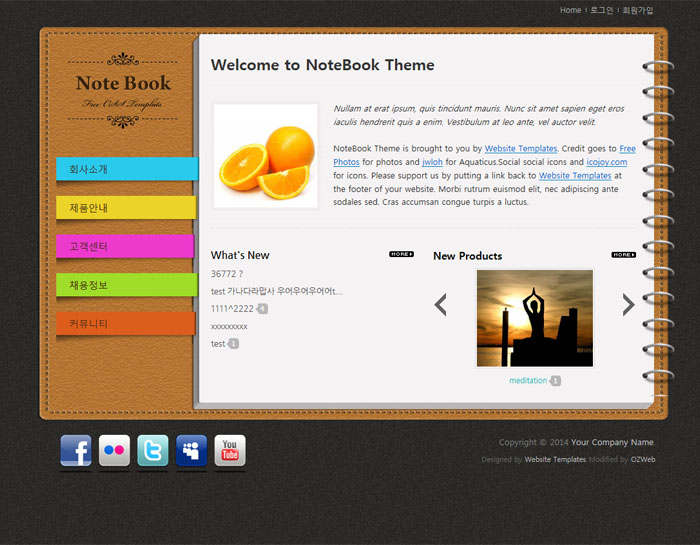Show next product with right arrow
Image resolution: width=700 pixels, height=545 pixels.
click(x=628, y=305)
